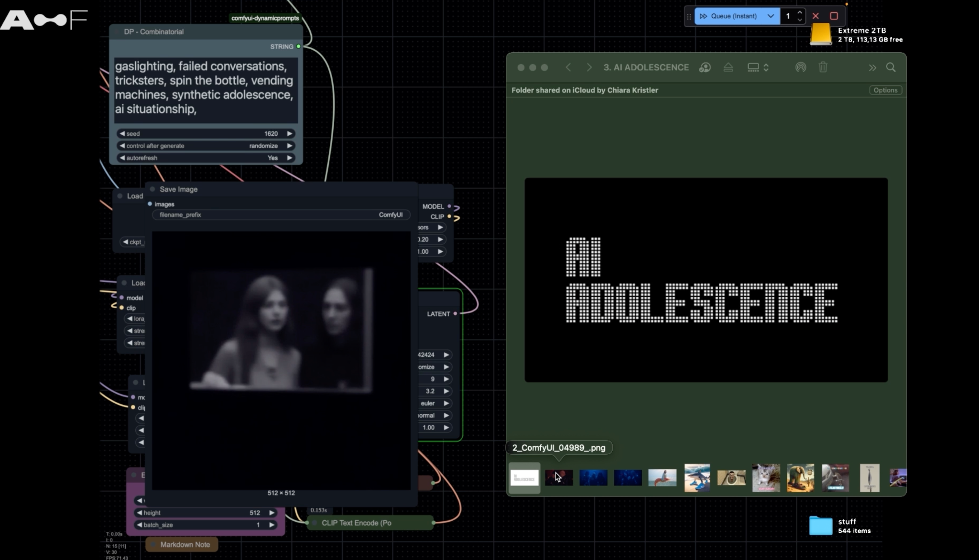Decrement seed with its left arrow
979x560 pixels.
(x=122, y=134)
